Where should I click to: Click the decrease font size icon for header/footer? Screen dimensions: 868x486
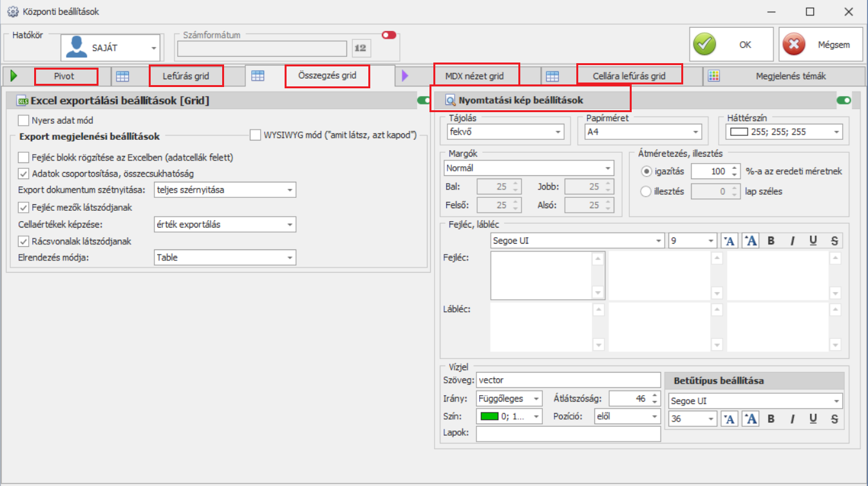tap(729, 241)
